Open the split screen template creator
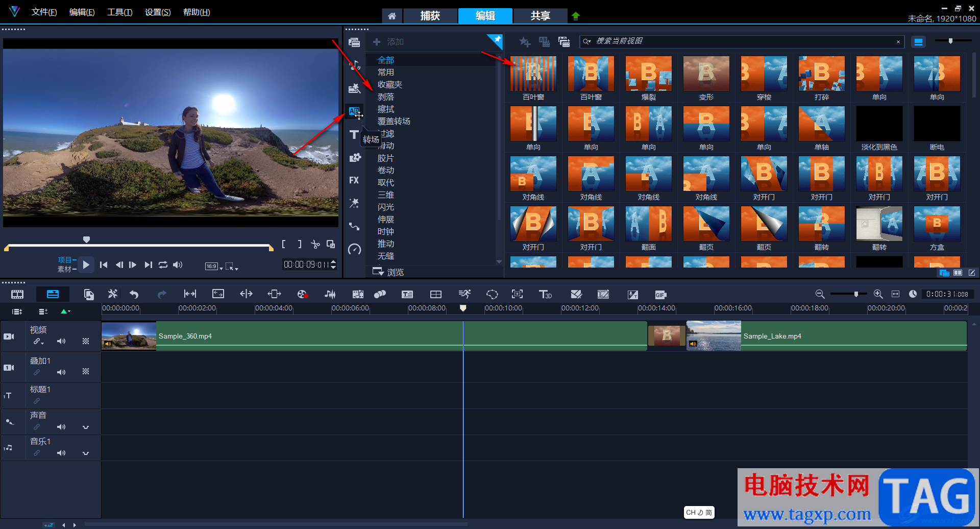This screenshot has width=980, height=529. point(436,294)
